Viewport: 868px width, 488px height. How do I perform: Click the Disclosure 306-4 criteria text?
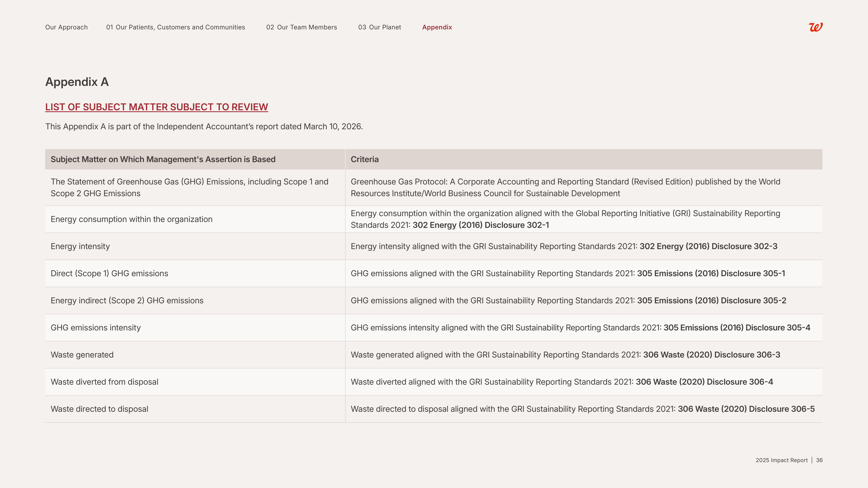coord(562,382)
